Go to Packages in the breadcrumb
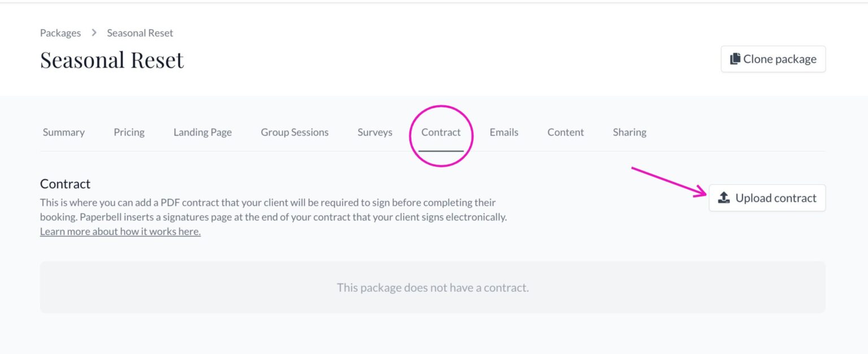This screenshot has width=868, height=354. point(60,33)
